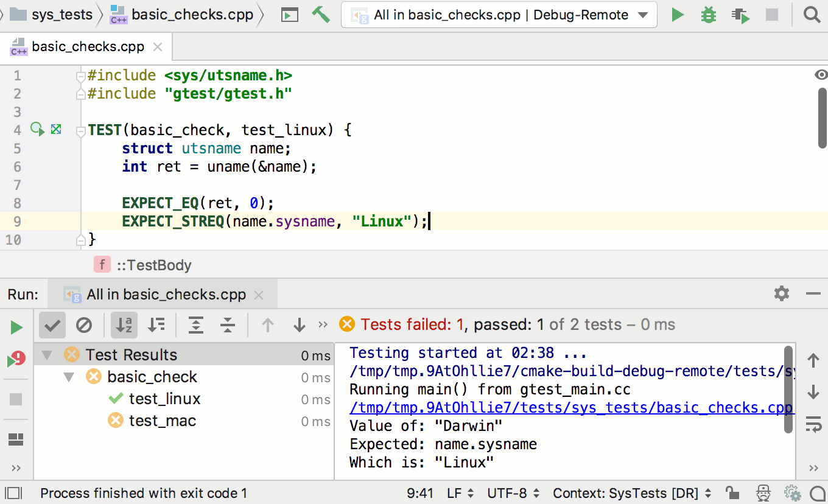Collapse the basic_check tree node
Viewport: 828px width, 504px height.
(x=69, y=377)
